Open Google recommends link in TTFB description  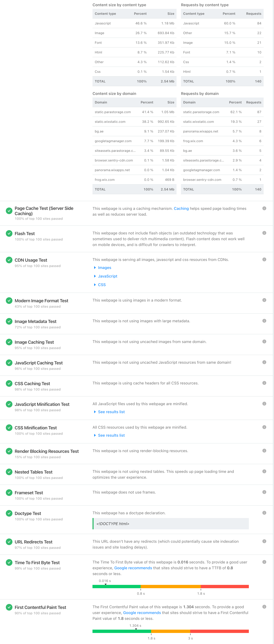133,568
